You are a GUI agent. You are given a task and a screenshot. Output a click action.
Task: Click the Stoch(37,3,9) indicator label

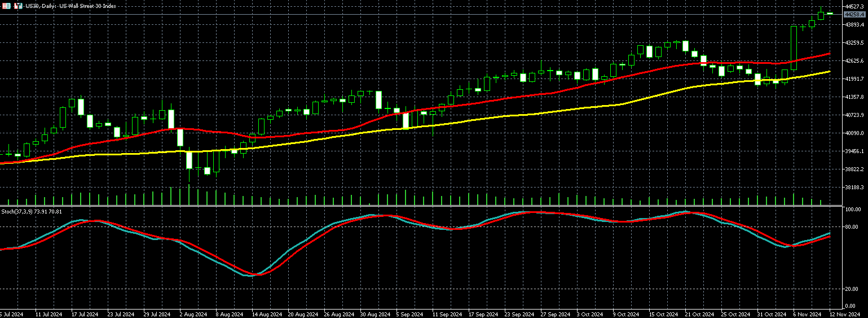point(32,211)
